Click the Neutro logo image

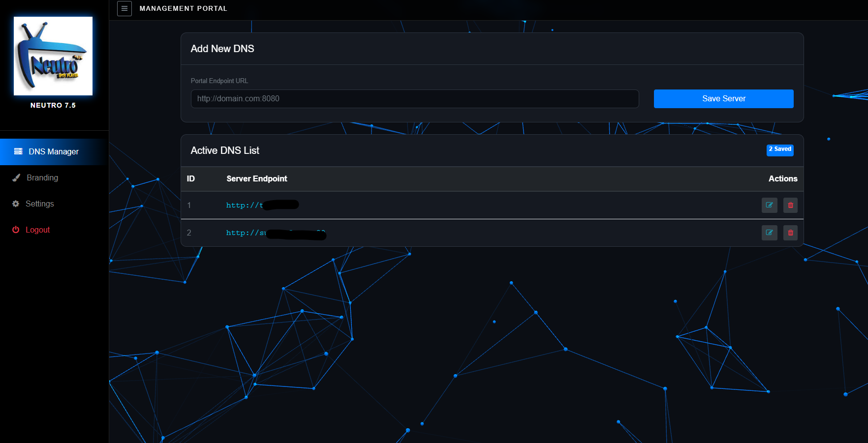pyautogui.click(x=53, y=56)
